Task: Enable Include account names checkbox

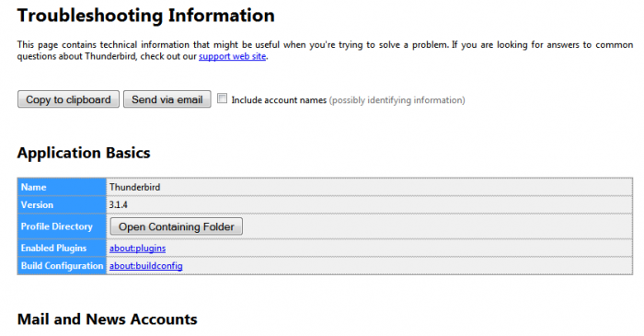Action: [222, 98]
